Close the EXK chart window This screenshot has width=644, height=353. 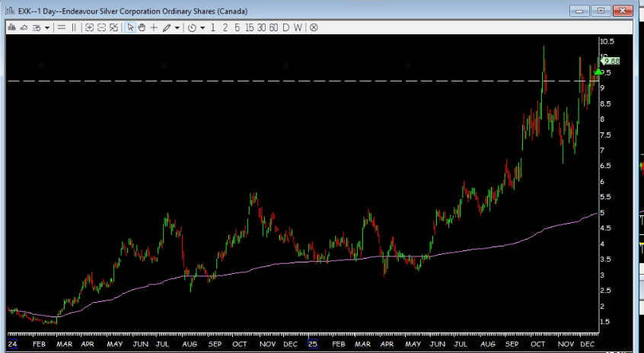coord(623,11)
